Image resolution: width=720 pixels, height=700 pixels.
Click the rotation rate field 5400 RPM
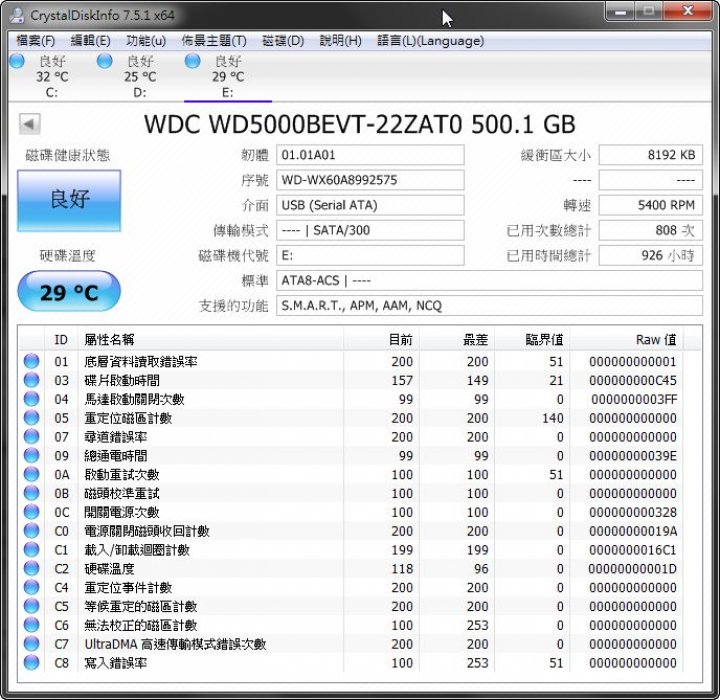[x=651, y=205]
